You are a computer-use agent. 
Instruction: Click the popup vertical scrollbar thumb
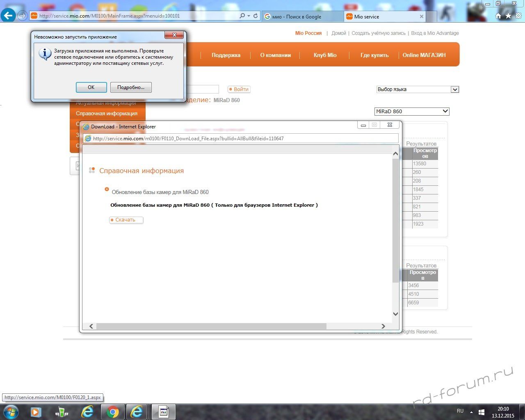click(395, 221)
